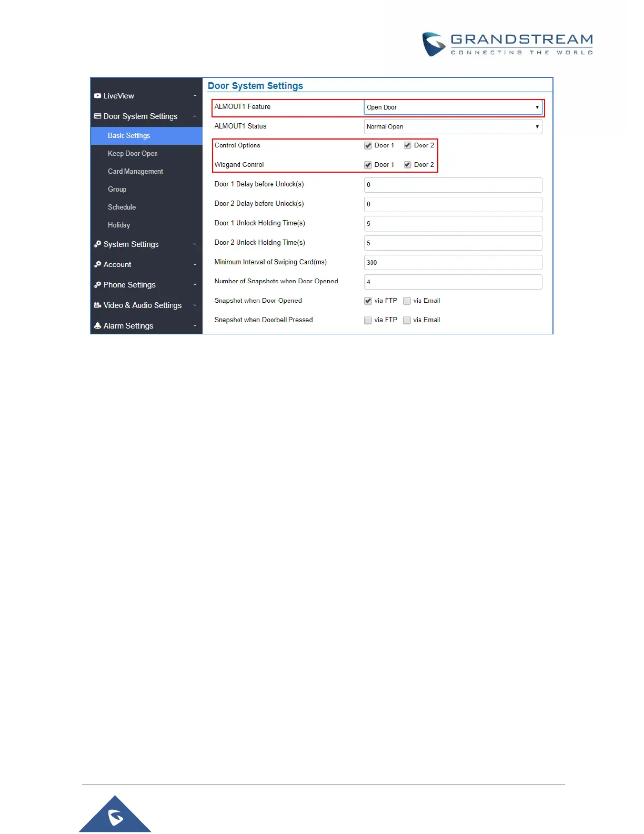Click the Alarm Settings menu label
The image size is (644, 834).
click(x=128, y=326)
